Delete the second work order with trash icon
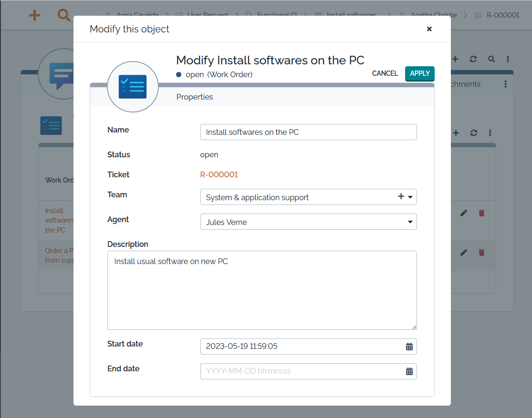Screen dimensions: 532x418 tap(481, 253)
